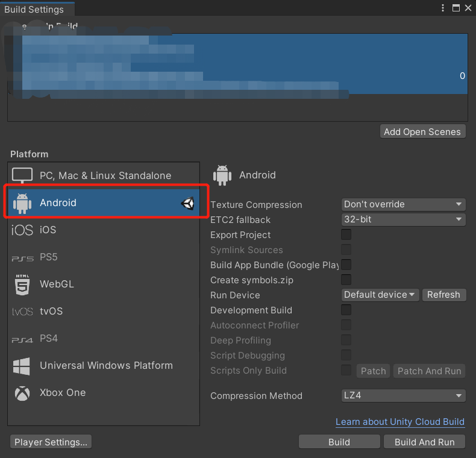Screen dimensions: 476x458
Task: Click the Compression Method label
Action: [256, 396]
